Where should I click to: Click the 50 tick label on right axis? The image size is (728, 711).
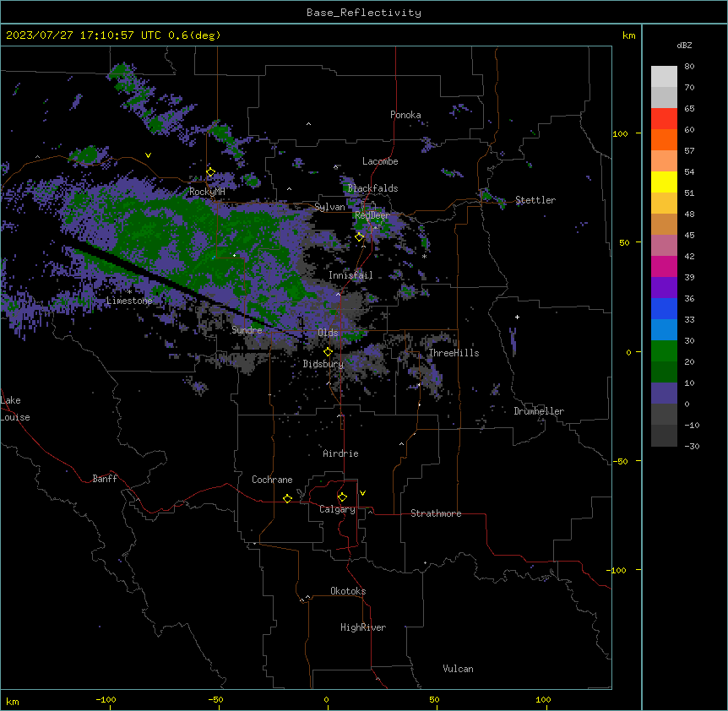coord(624,242)
